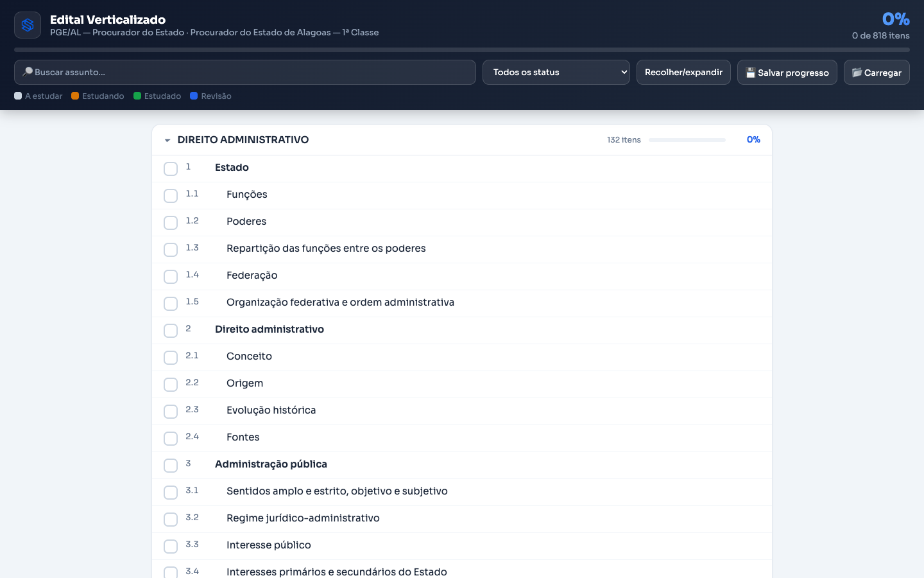The image size is (924, 578).
Task: Click the A estudar white legend swatch
Action: pyautogui.click(x=18, y=96)
